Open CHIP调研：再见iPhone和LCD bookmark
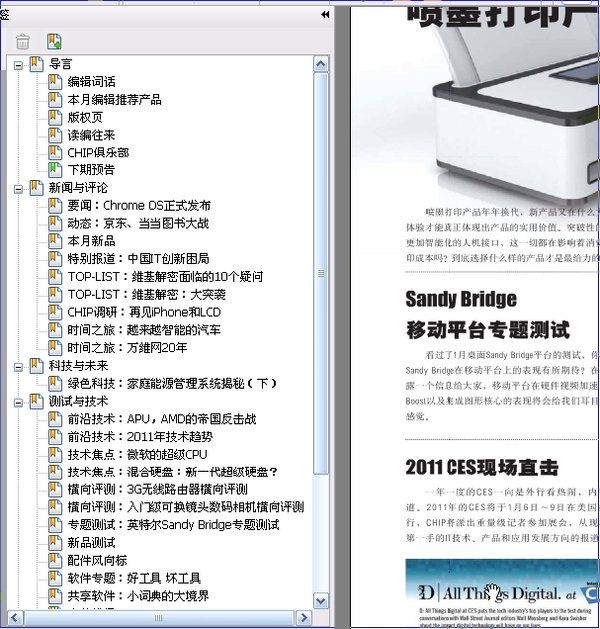Screen dimensions: 600x629 144,312
